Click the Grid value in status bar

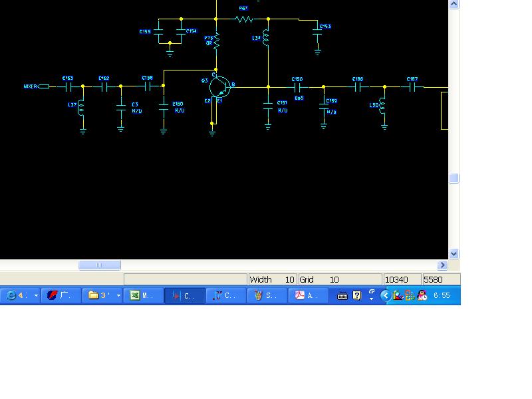(334, 279)
